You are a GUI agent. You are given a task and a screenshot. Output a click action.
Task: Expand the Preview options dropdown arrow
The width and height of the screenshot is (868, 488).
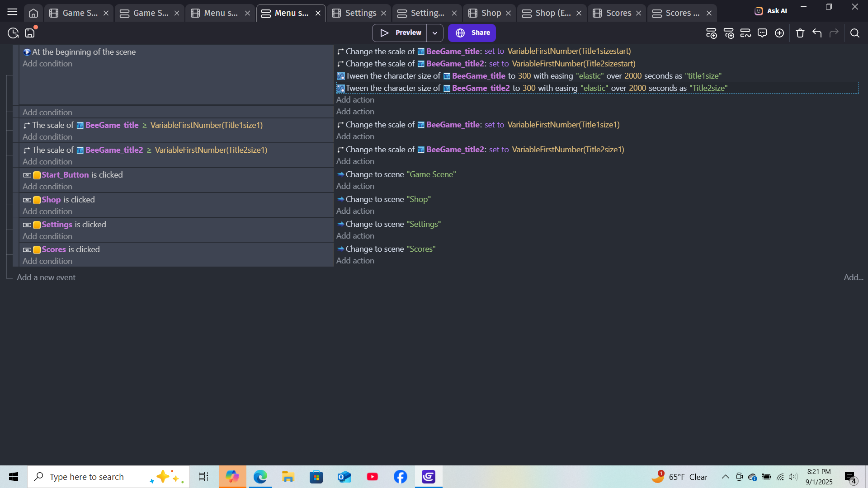434,33
